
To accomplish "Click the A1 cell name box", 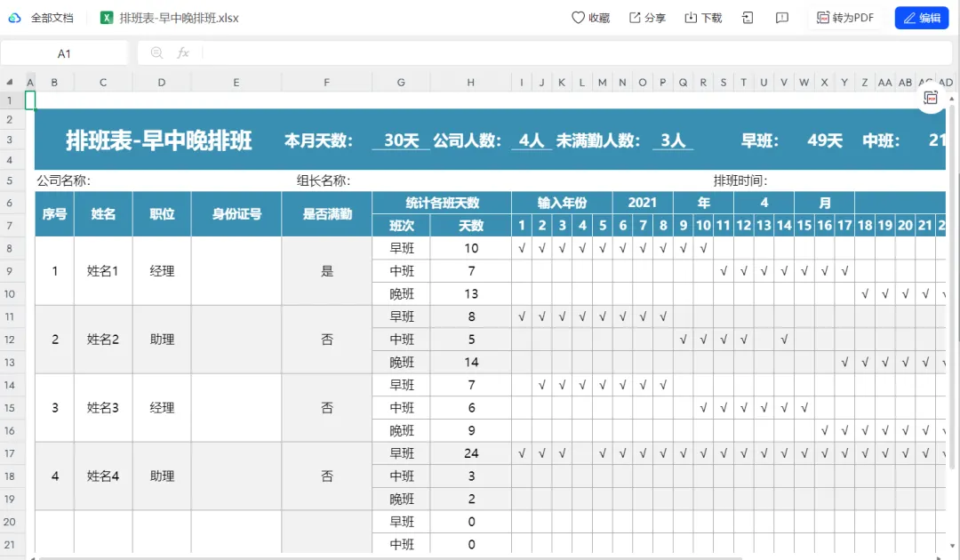I will [64, 54].
